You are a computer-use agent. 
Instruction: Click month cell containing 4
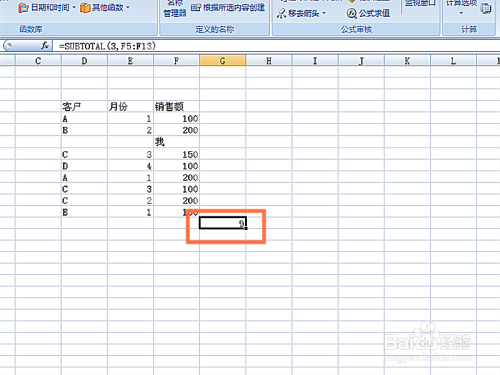tap(130, 166)
